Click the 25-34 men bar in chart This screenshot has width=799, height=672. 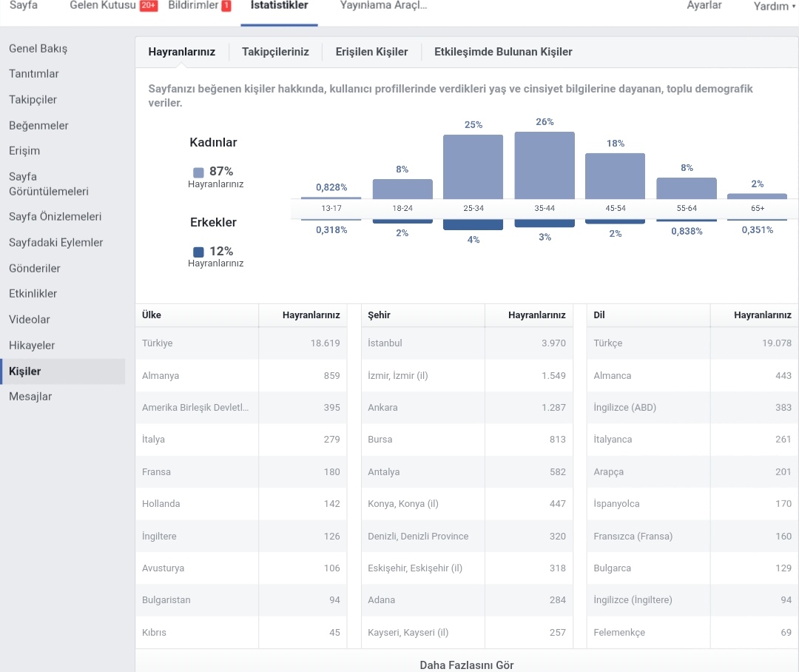(473, 224)
